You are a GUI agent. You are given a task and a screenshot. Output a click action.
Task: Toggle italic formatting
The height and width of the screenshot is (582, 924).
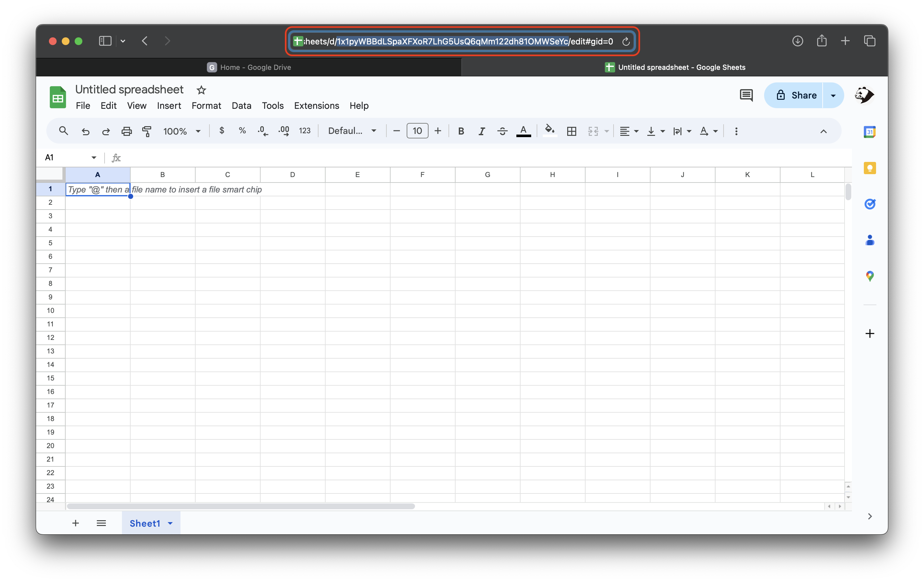point(482,131)
